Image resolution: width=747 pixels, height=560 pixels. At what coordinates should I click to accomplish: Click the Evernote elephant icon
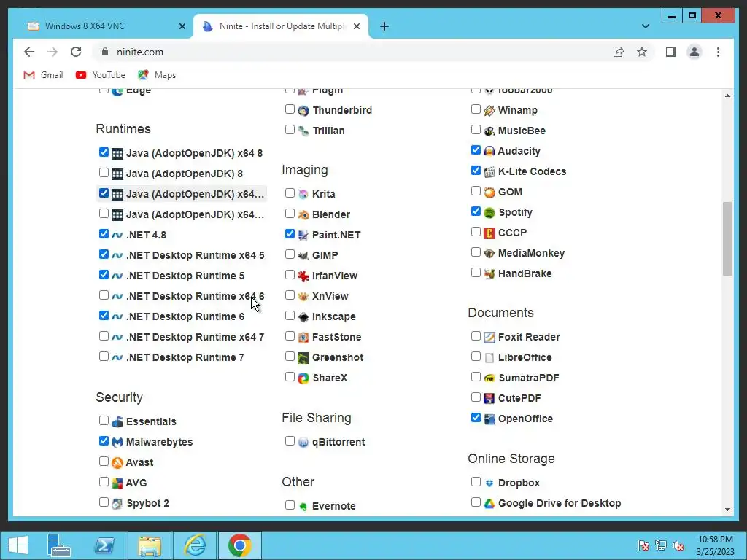303,506
